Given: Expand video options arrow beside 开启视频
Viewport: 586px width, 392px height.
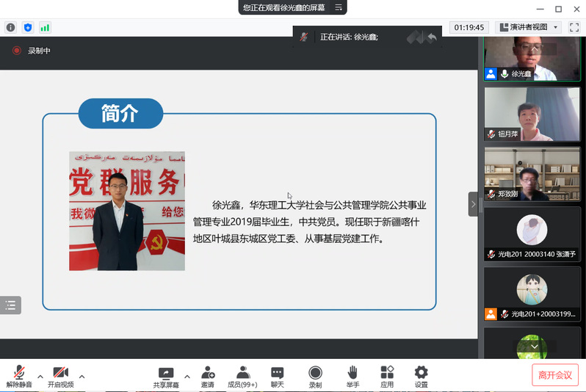Looking at the screenshot, I should pos(82,377).
